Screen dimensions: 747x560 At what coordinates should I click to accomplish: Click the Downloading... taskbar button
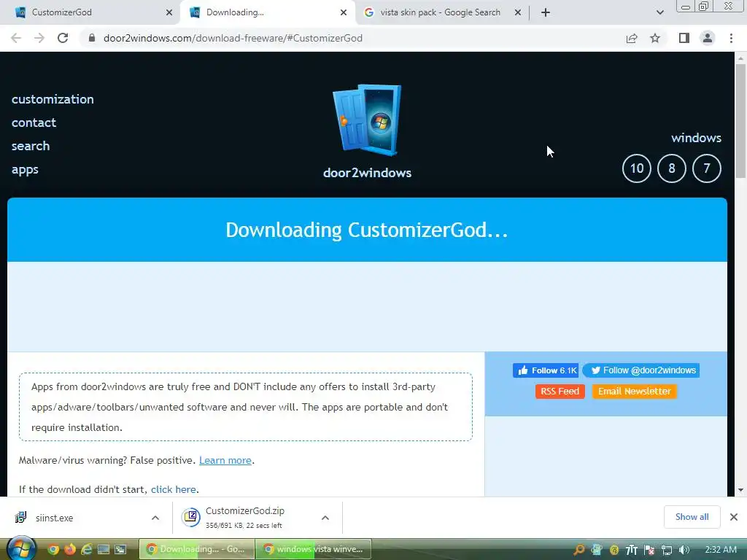point(197,549)
